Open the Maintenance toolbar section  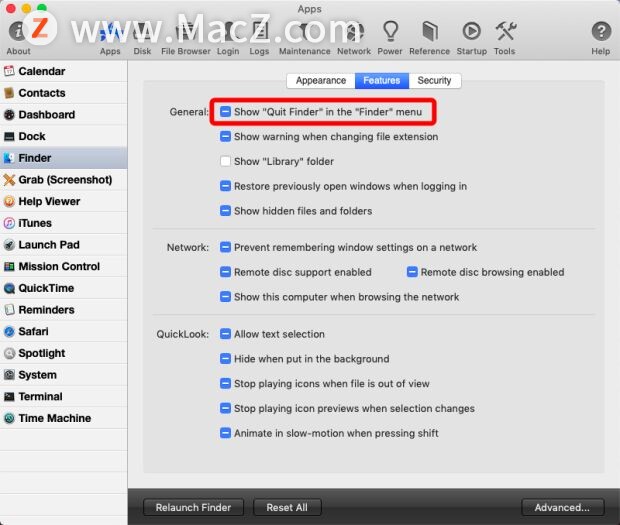304,38
